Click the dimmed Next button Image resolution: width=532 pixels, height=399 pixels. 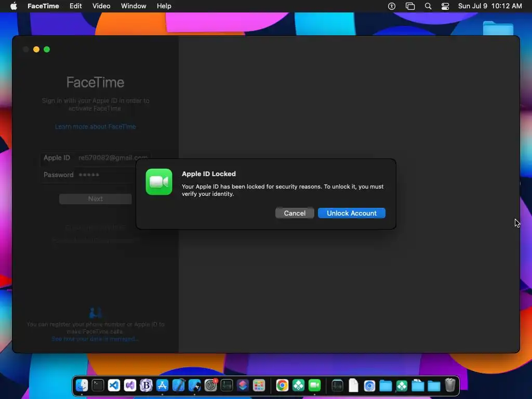96,199
